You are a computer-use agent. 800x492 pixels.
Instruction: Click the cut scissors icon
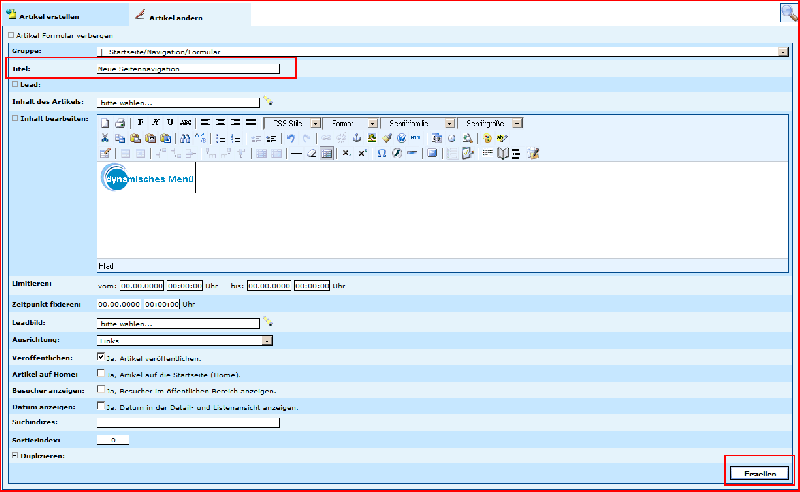(x=105, y=138)
